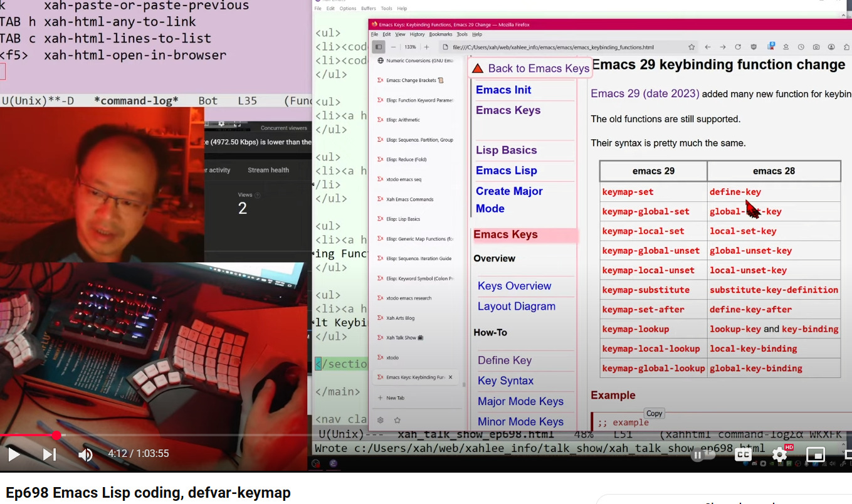Click the substitute-key-definition table cell
The width and height of the screenshot is (852, 504).
click(x=774, y=290)
